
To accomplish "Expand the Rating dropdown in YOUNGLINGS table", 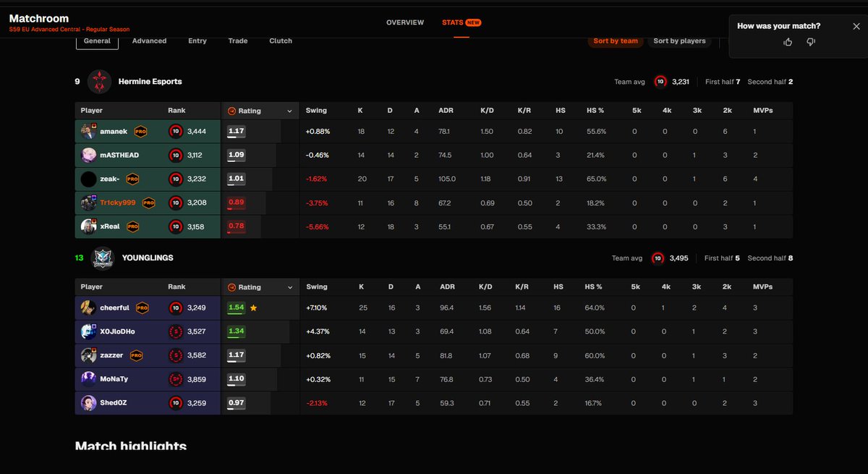I will coord(289,287).
